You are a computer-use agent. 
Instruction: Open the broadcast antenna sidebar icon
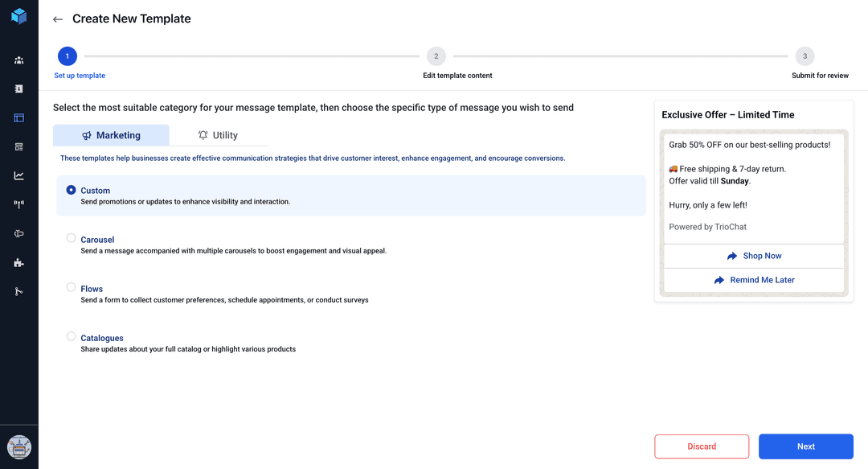(x=18, y=204)
